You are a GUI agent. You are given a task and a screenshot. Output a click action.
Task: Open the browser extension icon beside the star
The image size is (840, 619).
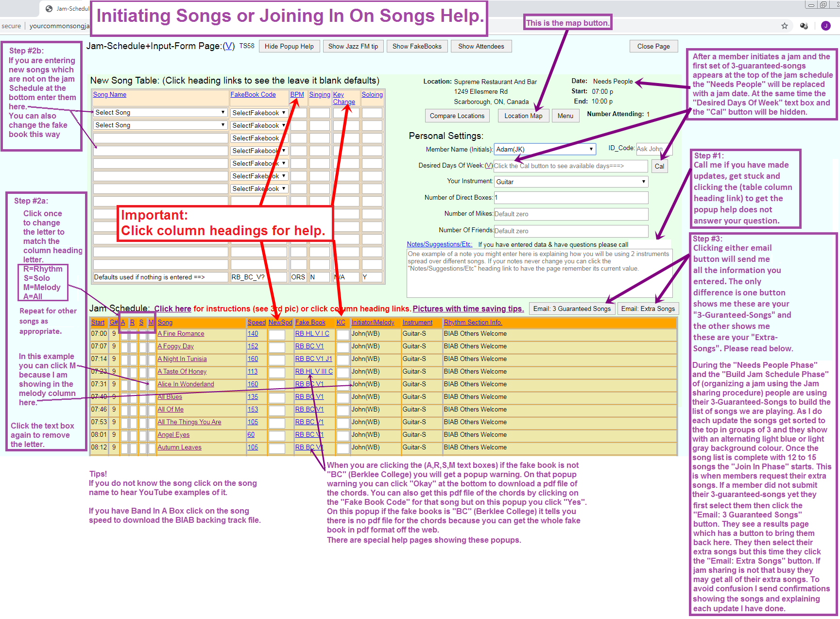pos(804,26)
